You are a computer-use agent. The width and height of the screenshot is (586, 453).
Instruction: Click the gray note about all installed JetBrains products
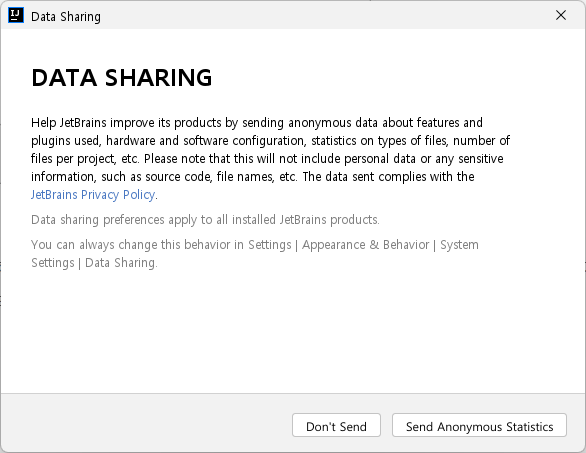pos(205,219)
